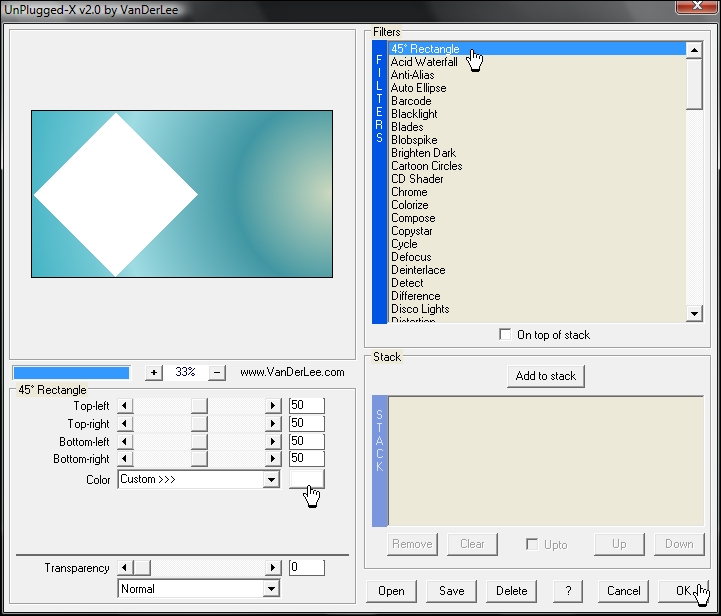Select the Deinterlace filter

pos(537,270)
